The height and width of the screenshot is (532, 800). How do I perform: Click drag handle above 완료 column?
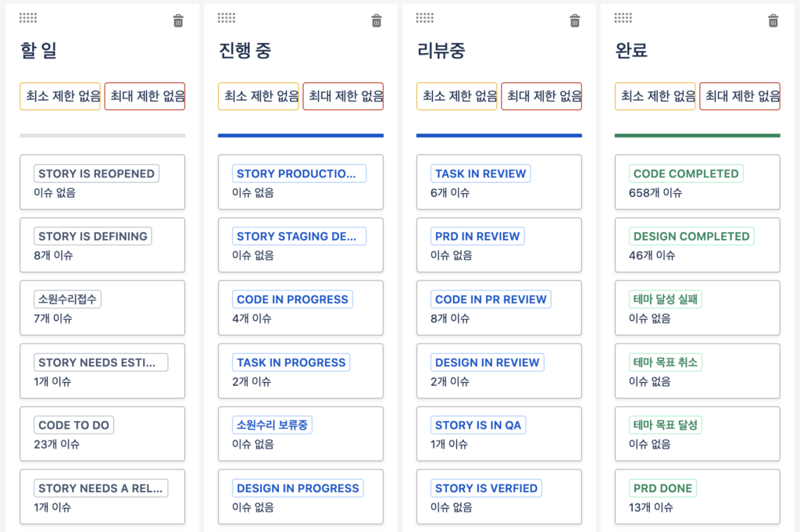point(623,18)
